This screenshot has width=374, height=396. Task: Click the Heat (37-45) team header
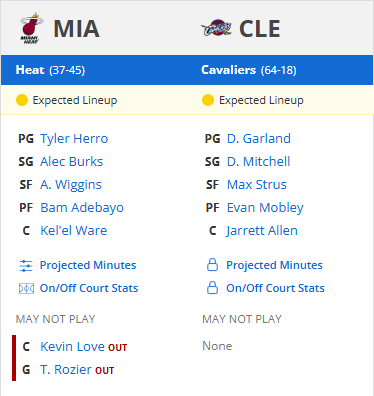(50, 70)
